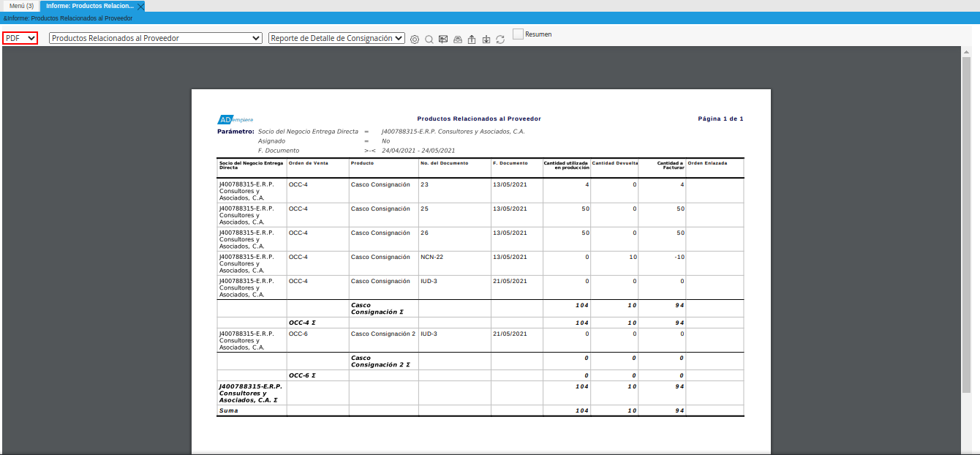This screenshot has width=980, height=455.
Task: Enable the Resumen checkbox
Action: (518, 33)
